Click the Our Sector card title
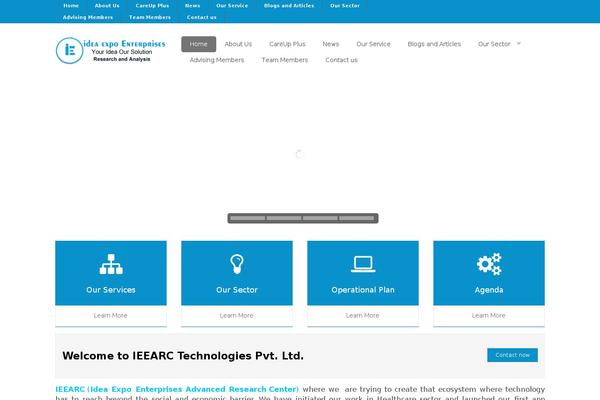Viewport: 600px width, 400px height. pos(237,290)
